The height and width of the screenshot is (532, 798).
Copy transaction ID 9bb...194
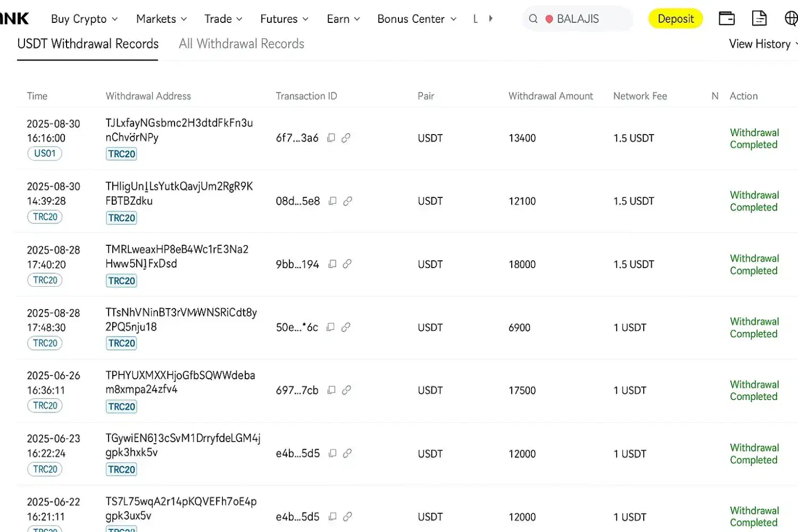332,264
